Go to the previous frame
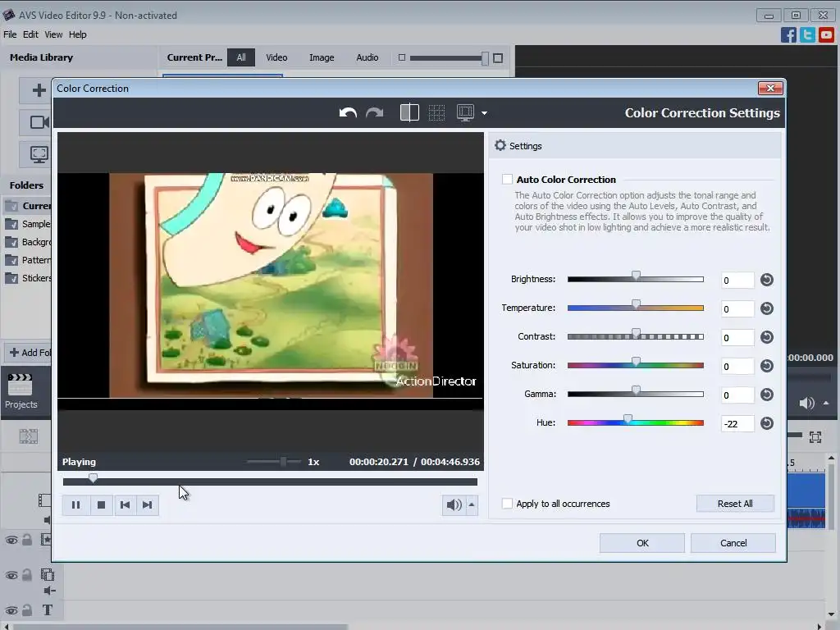 click(x=125, y=504)
